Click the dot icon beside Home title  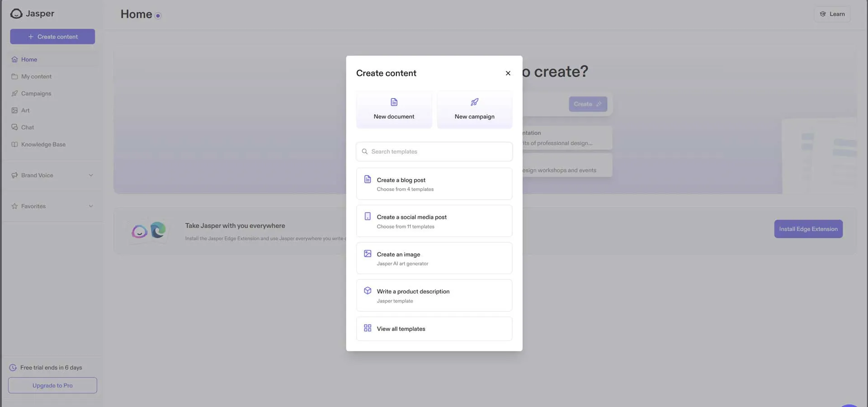158,16
